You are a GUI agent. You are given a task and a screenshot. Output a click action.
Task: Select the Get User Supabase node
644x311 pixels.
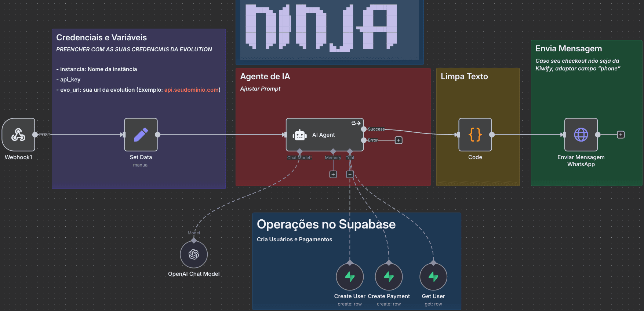point(433,277)
